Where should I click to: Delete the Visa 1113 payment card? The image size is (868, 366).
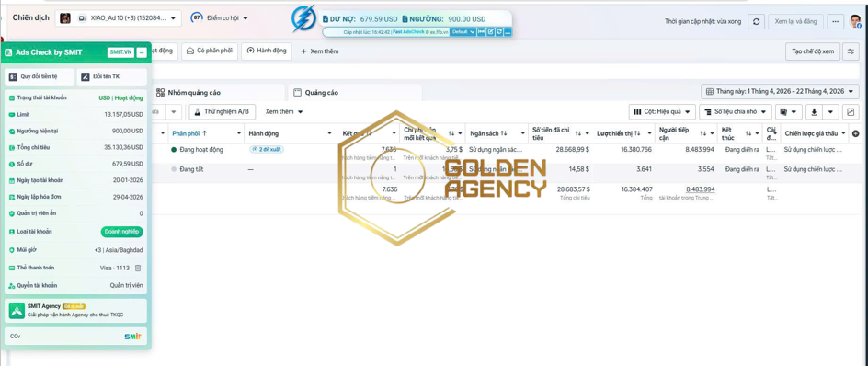coord(139,268)
